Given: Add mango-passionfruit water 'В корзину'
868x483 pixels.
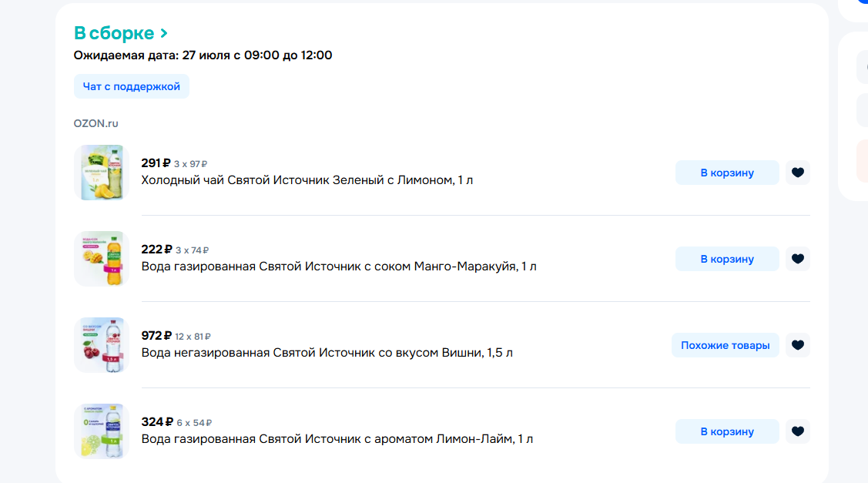Looking at the screenshot, I should [727, 259].
